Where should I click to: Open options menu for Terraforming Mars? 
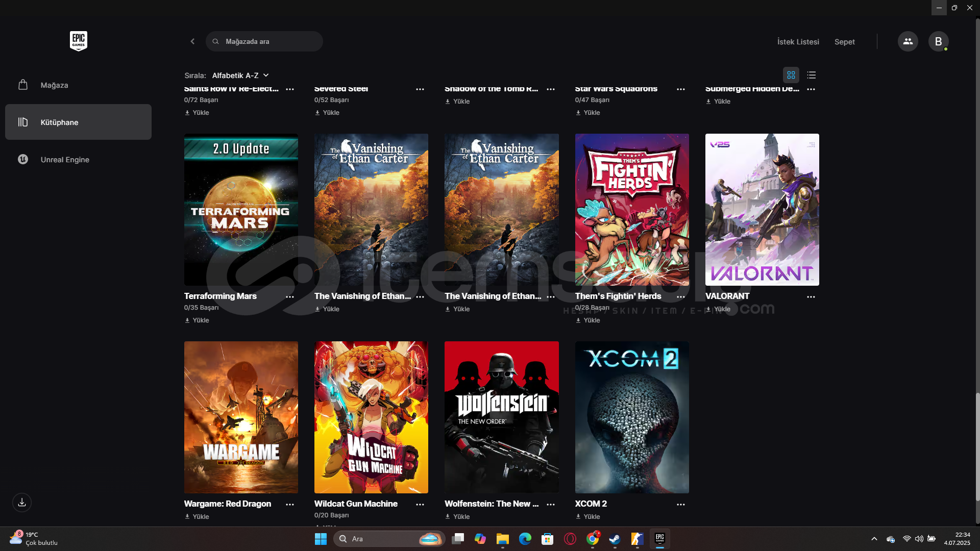point(290,296)
